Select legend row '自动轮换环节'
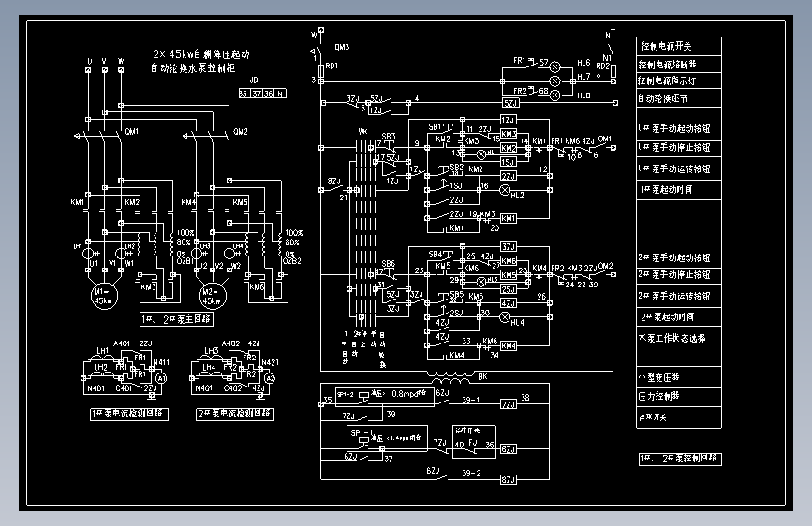 pyautogui.click(x=679, y=98)
